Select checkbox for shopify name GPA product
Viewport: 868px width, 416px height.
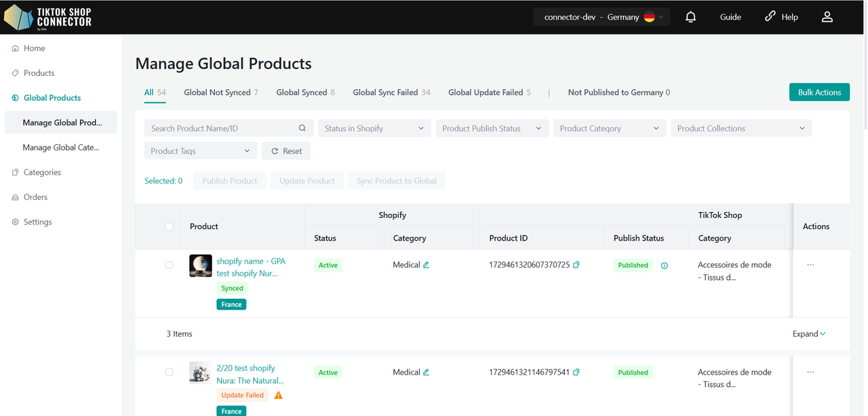coord(169,265)
